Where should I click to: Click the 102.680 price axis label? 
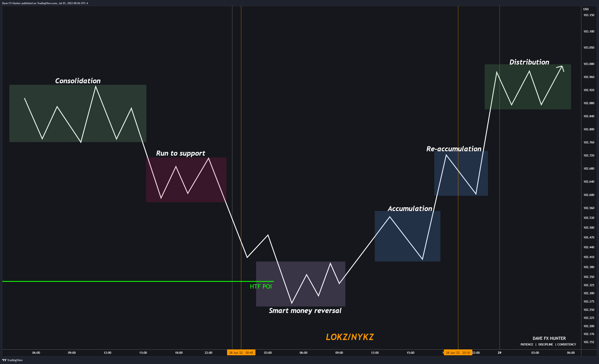pos(589,168)
